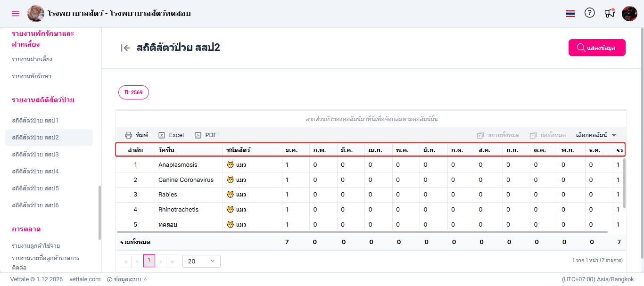This screenshot has height=286, width=644.
Task: Open the page size dropdown showing 20
Action: [x=201, y=261]
